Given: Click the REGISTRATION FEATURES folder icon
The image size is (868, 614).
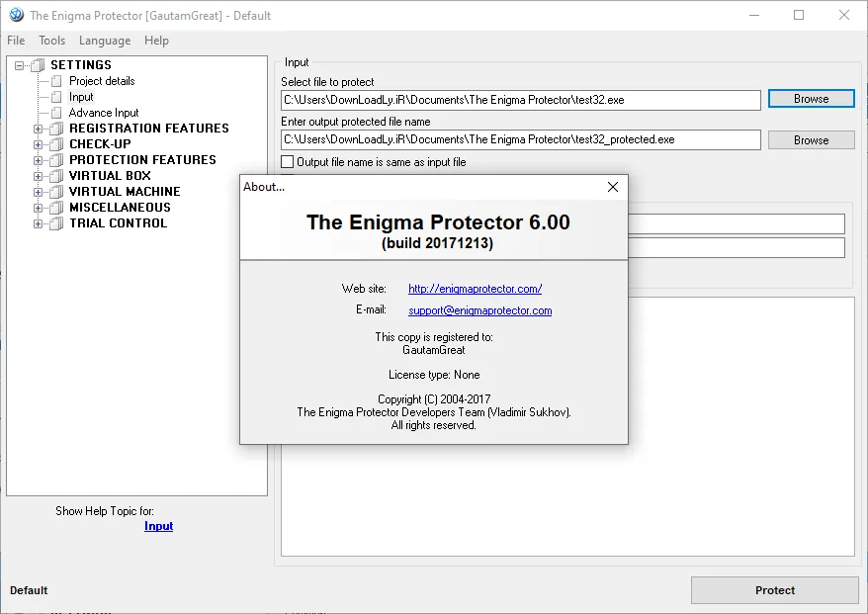Looking at the screenshot, I should pos(56,129).
